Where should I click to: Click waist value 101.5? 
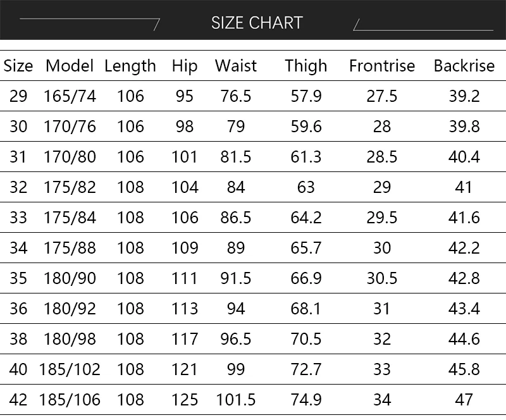click(x=236, y=400)
